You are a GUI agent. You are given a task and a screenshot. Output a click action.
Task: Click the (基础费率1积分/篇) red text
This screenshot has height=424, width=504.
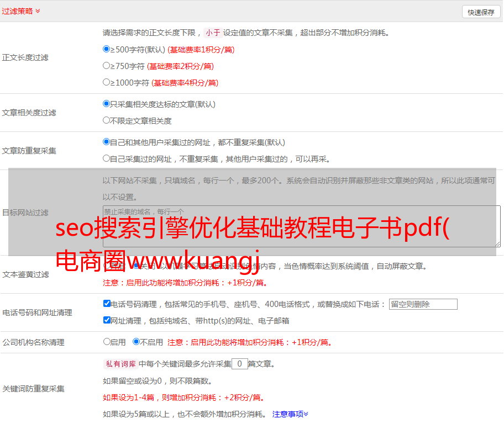[201, 50]
